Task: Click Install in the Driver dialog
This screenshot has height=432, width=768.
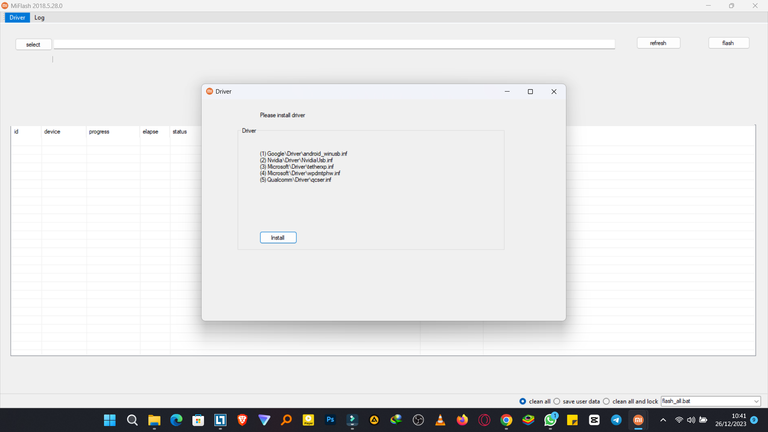Action: pyautogui.click(x=278, y=238)
